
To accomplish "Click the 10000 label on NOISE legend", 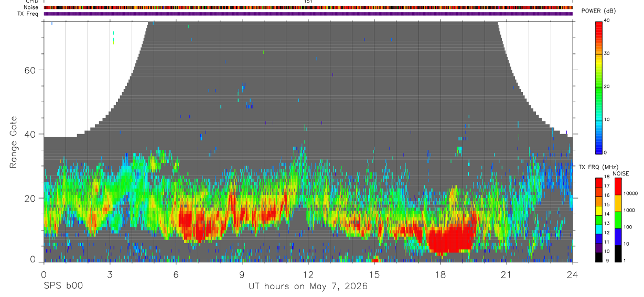I will tap(631, 193).
